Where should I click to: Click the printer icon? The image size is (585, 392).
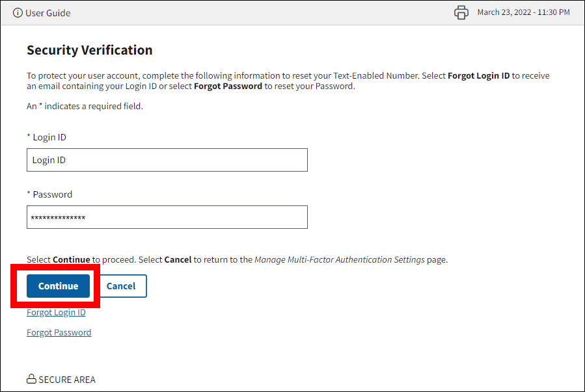[x=461, y=12]
